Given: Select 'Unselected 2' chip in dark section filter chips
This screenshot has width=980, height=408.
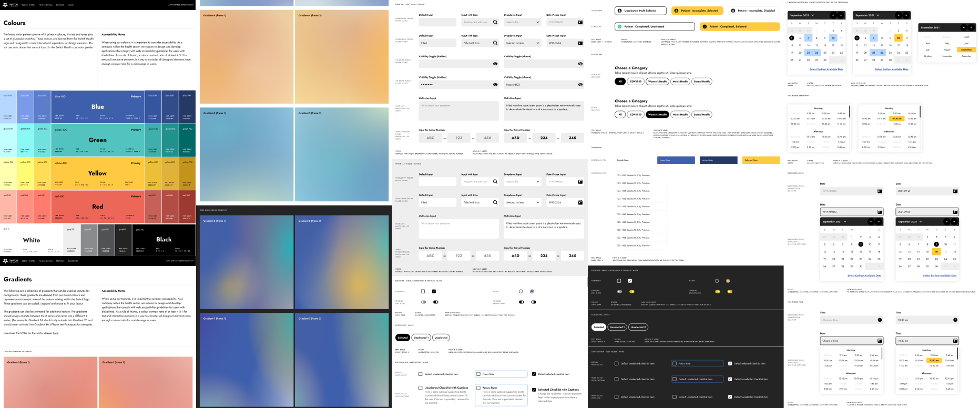Looking at the screenshot, I should click(x=638, y=327).
